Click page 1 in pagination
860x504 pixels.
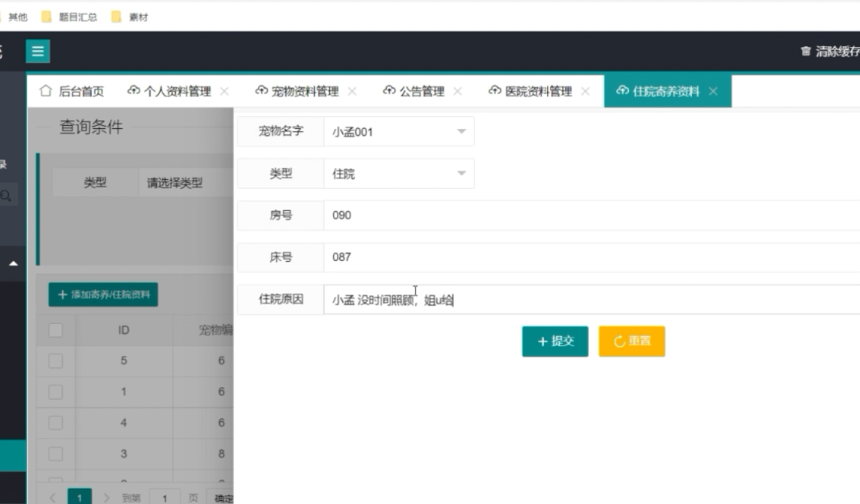click(80, 498)
